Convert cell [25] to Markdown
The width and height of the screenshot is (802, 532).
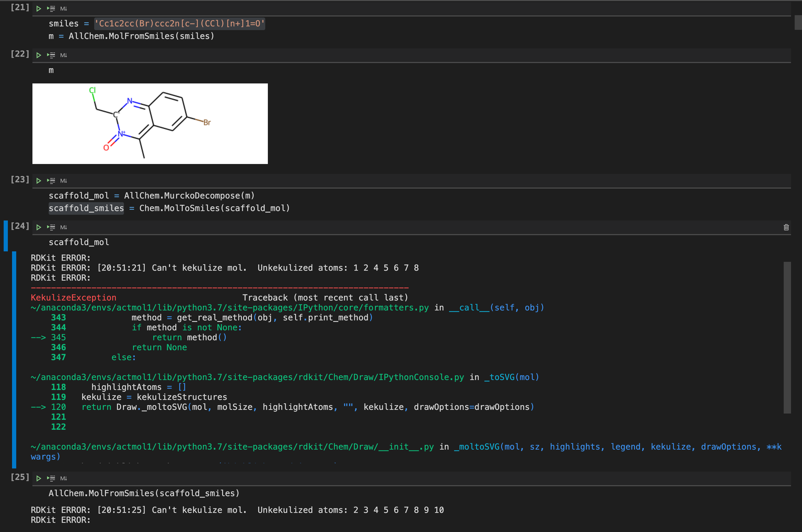point(64,478)
